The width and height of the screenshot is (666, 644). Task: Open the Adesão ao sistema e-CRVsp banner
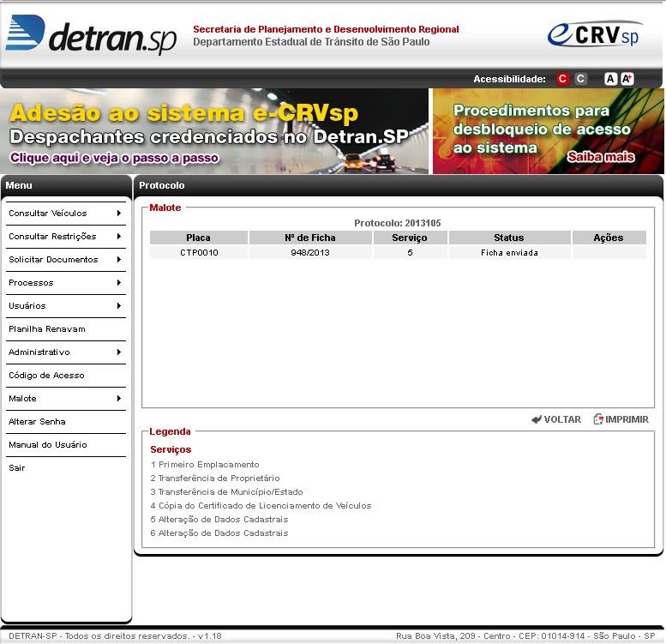coord(214,131)
